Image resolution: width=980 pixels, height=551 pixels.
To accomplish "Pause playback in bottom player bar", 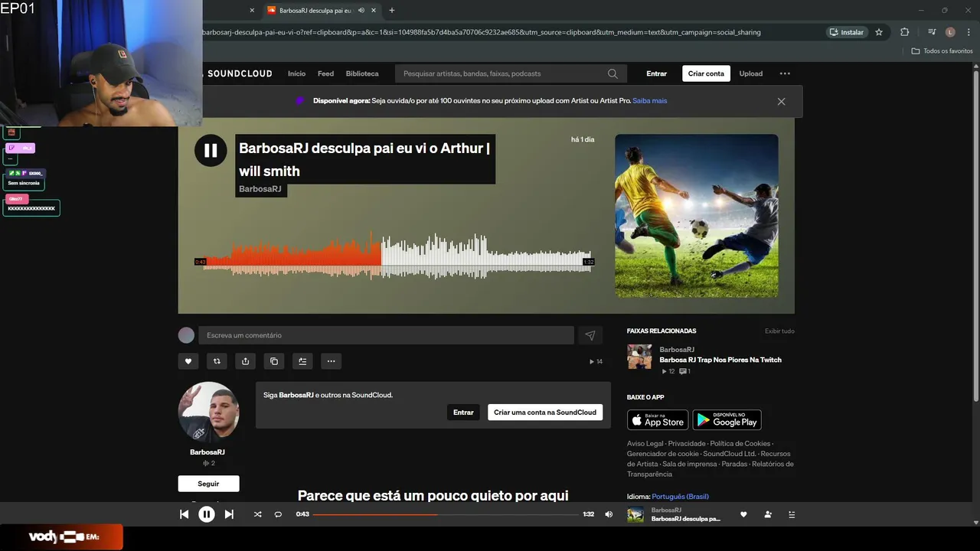I will click(x=207, y=514).
